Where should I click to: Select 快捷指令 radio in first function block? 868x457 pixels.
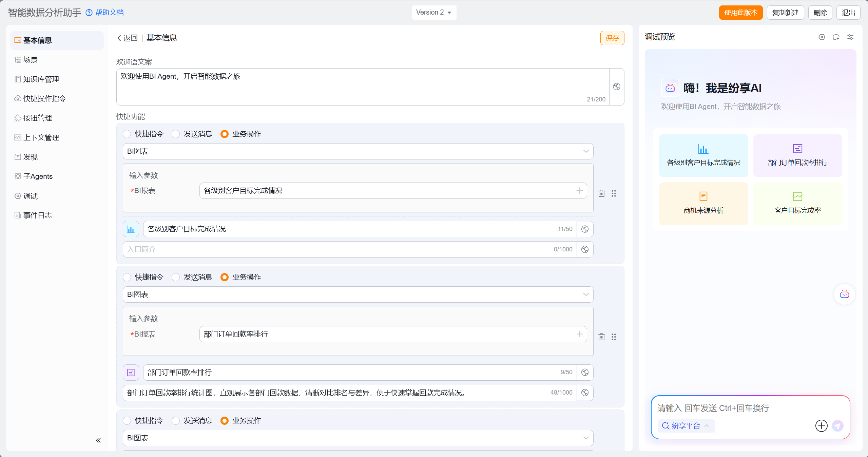click(127, 134)
